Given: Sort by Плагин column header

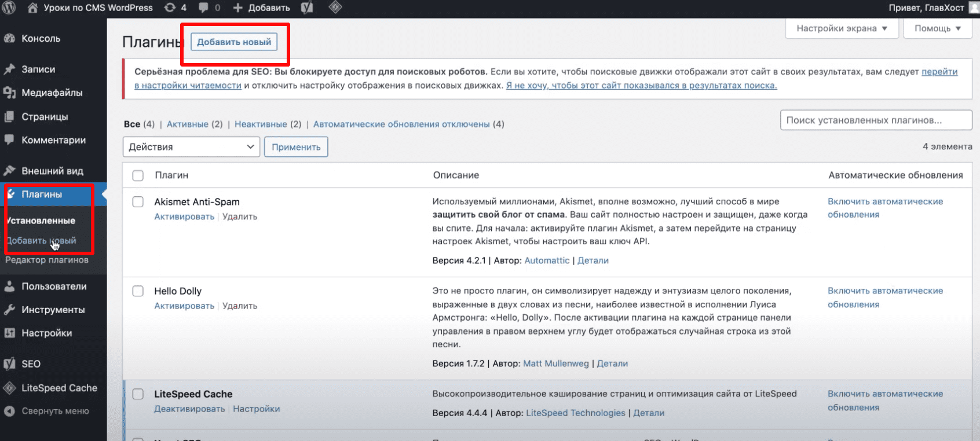Looking at the screenshot, I should coord(171,175).
